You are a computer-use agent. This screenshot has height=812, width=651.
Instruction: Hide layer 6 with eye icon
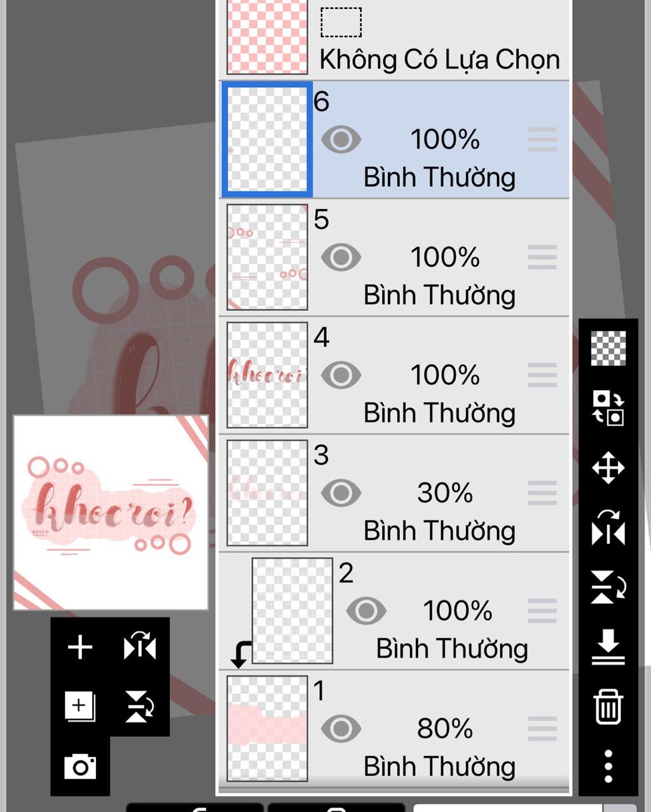pyautogui.click(x=341, y=140)
